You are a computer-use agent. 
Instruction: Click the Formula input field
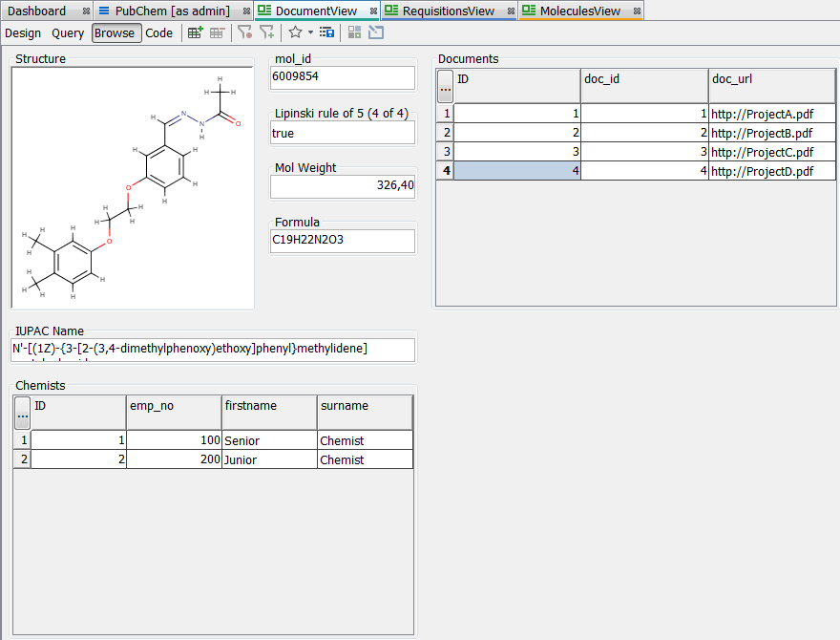pyautogui.click(x=344, y=241)
